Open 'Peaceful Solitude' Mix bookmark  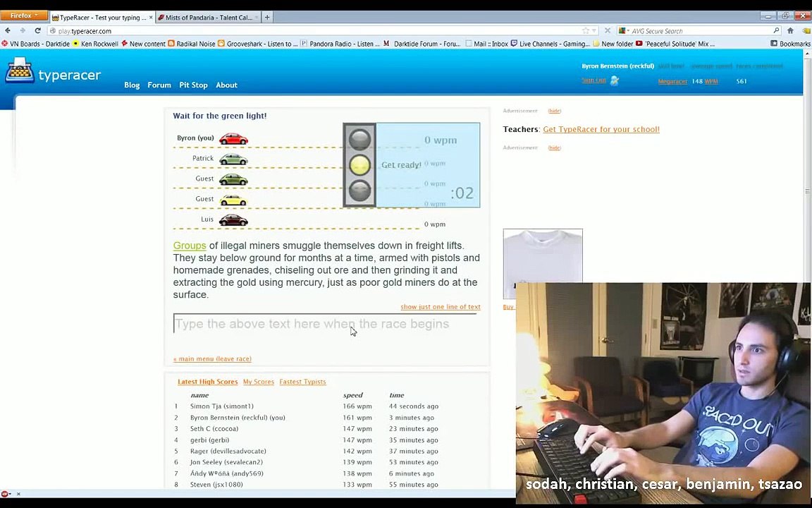[676, 44]
